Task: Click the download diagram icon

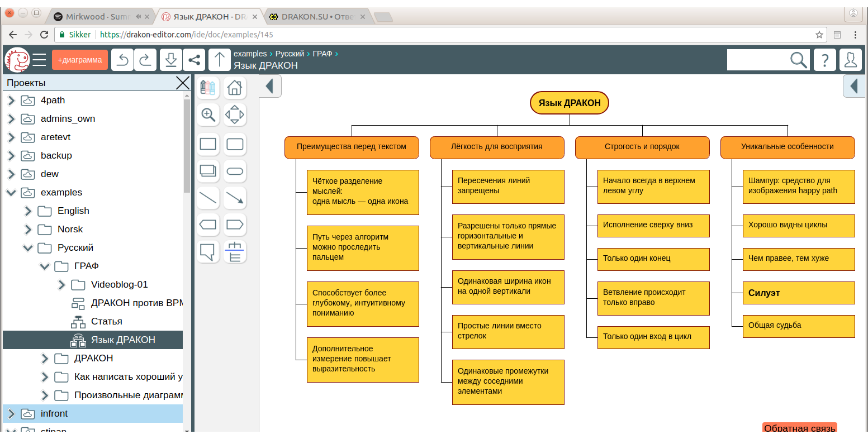Action: click(171, 60)
